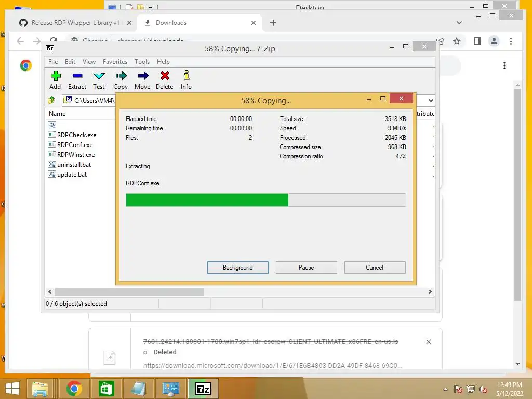
Task: Open the Favorites menu
Action: (115, 62)
